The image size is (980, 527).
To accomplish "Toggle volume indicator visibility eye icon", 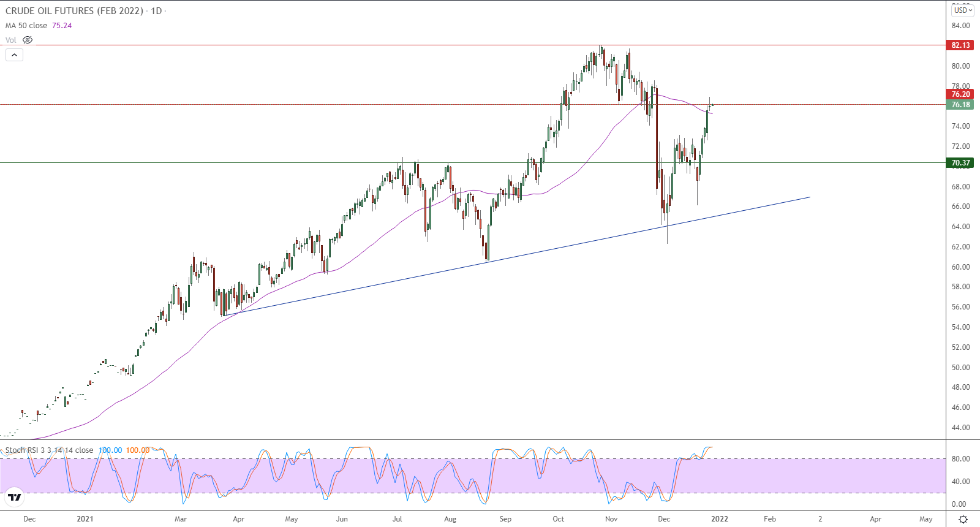I will (28, 40).
